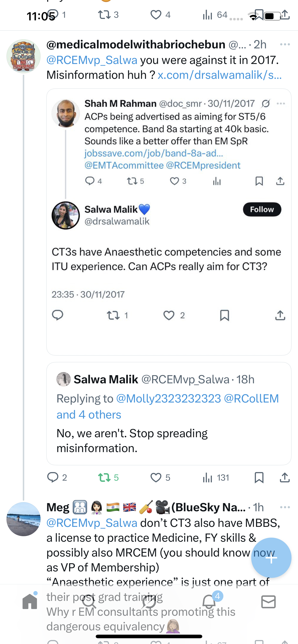Image resolution: width=298 pixels, height=644 pixels.
Task: Follow Salwa Malik @drsalwamalik
Action: 262,209
